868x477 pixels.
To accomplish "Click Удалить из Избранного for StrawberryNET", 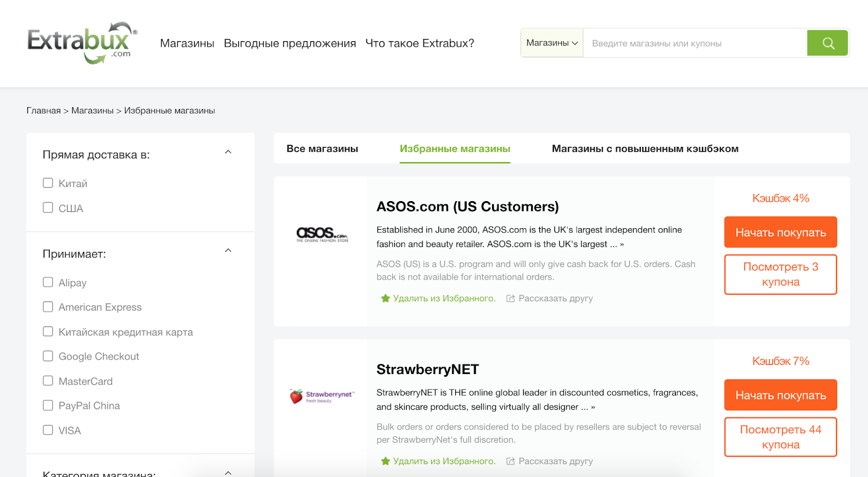I will click(444, 461).
